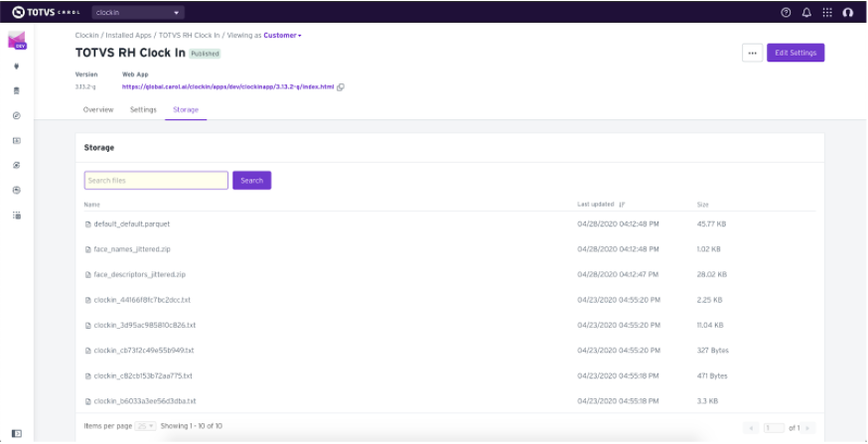Screen dimensions: 868x444
Task: Select file default_default.parquet
Action: tap(132, 224)
